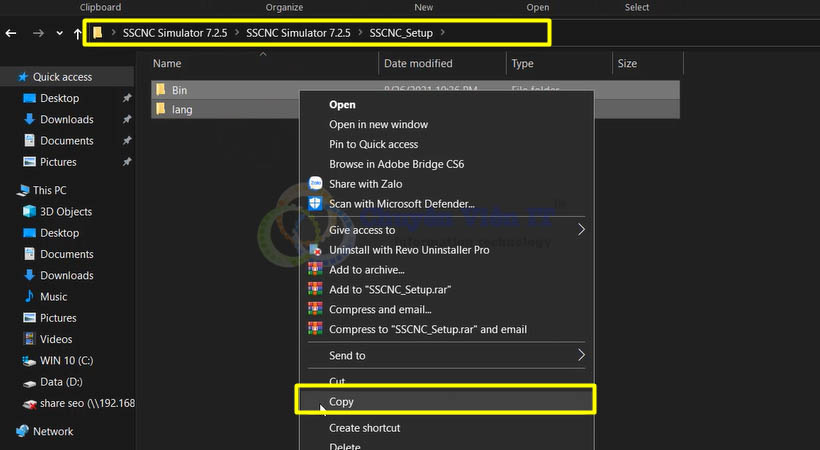Image resolution: width=820 pixels, height=450 pixels.
Task: Select Open in new window
Action: tap(378, 125)
